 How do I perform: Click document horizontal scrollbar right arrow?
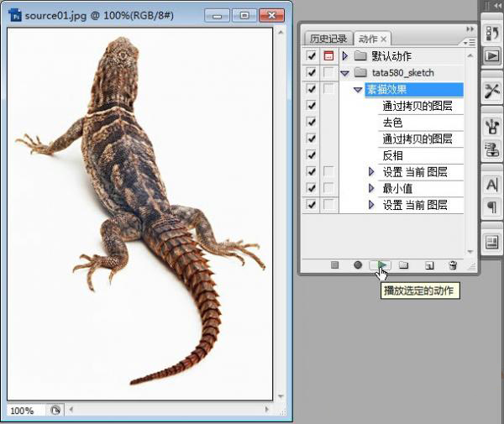point(266,410)
